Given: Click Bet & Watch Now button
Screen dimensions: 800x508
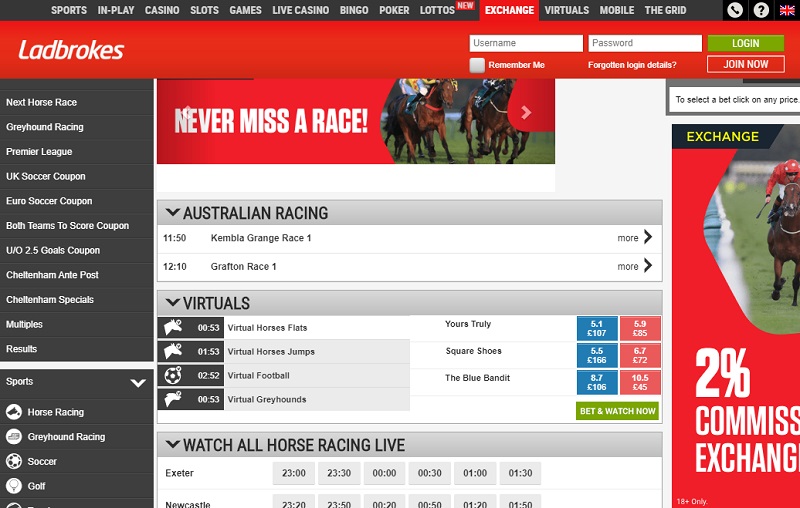Looking at the screenshot, I should pyautogui.click(x=617, y=411).
